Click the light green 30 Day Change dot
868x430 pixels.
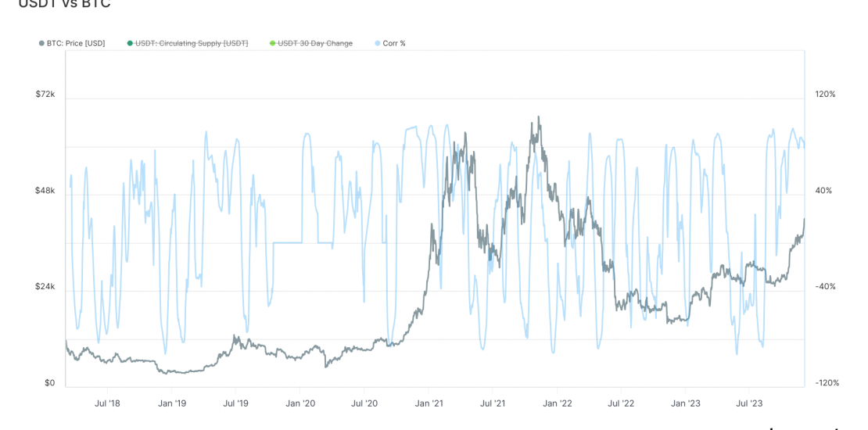click(x=272, y=43)
